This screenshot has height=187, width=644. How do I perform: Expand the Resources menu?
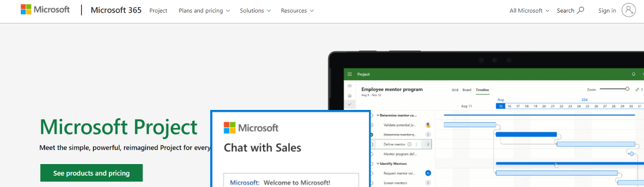coord(297,10)
